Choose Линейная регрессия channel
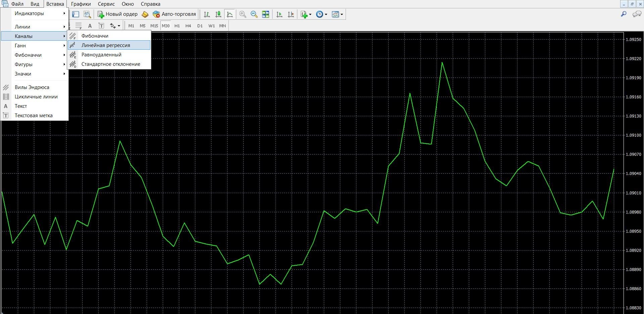The image size is (644, 314). coord(109,45)
